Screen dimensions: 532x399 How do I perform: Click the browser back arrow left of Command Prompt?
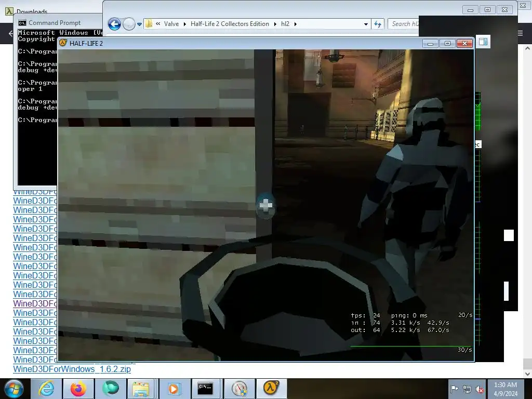coord(10,33)
